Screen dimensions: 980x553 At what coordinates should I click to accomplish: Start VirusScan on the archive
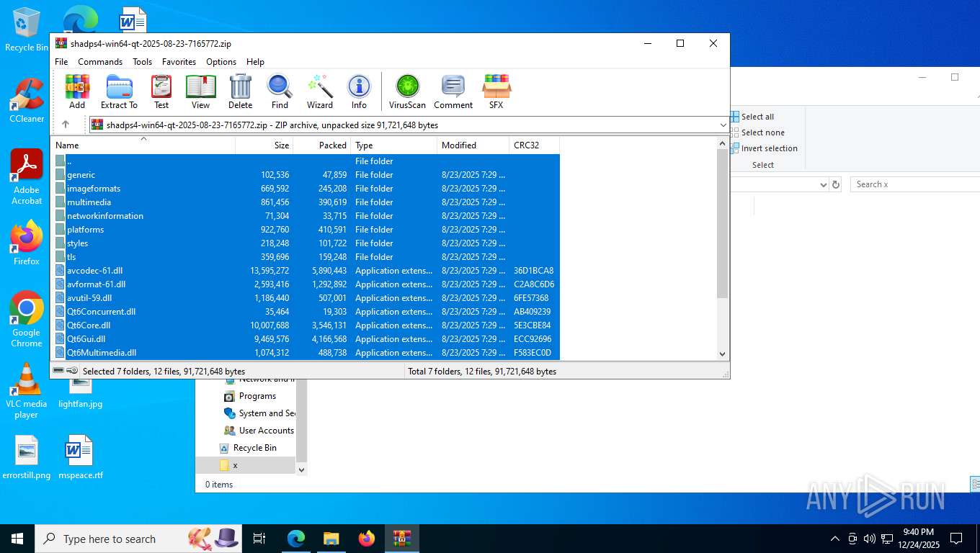click(407, 91)
